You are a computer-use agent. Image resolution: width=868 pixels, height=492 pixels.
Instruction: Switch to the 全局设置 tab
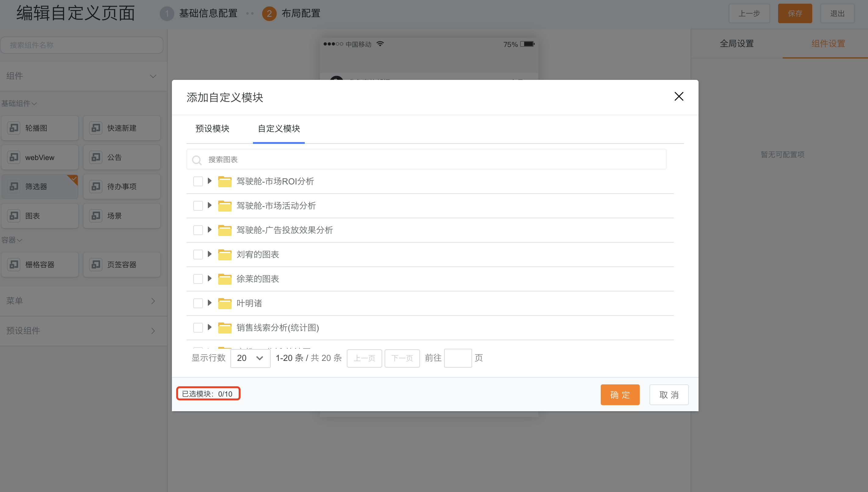coord(737,44)
